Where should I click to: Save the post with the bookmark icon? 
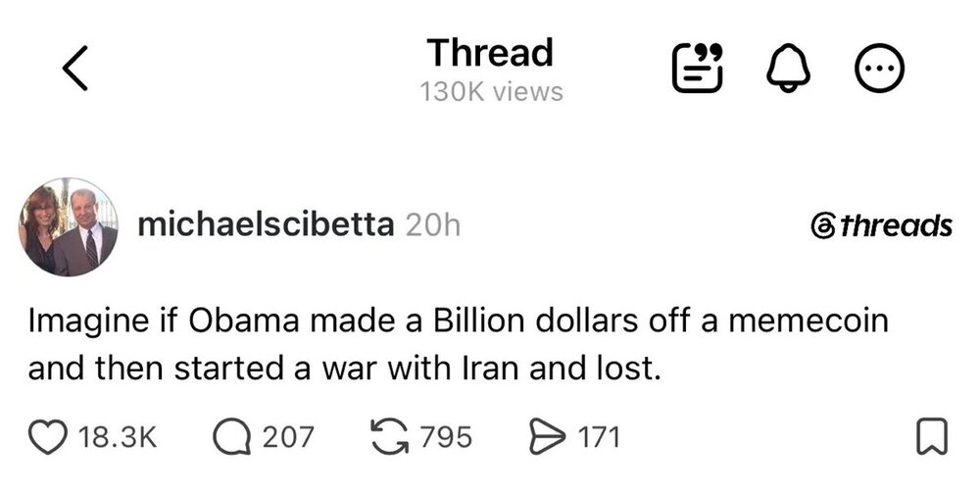click(x=932, y=437)
